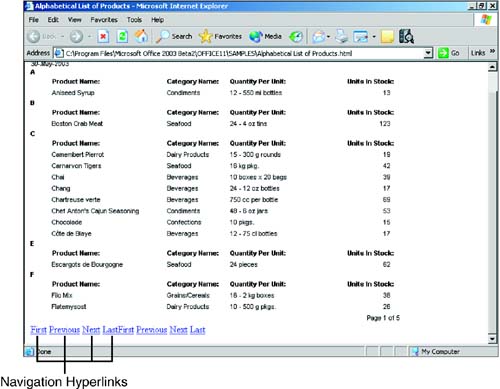500x389 pixels.
Task: Open the Edit menu
Action: 53,20
